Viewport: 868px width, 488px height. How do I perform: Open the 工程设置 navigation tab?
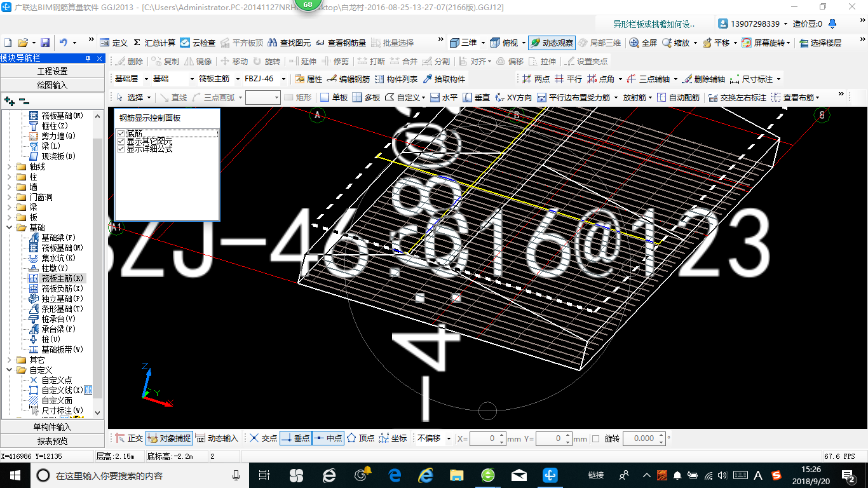[53, 71]
